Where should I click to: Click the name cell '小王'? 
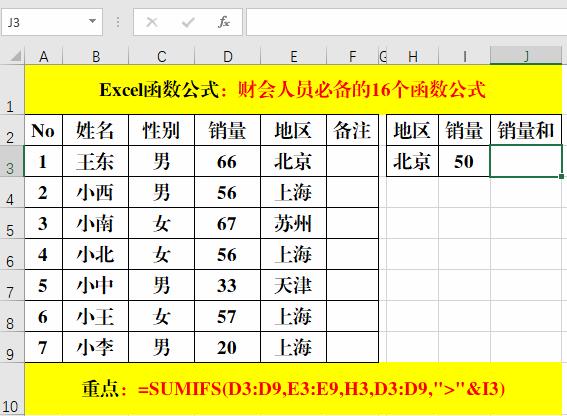95,317
